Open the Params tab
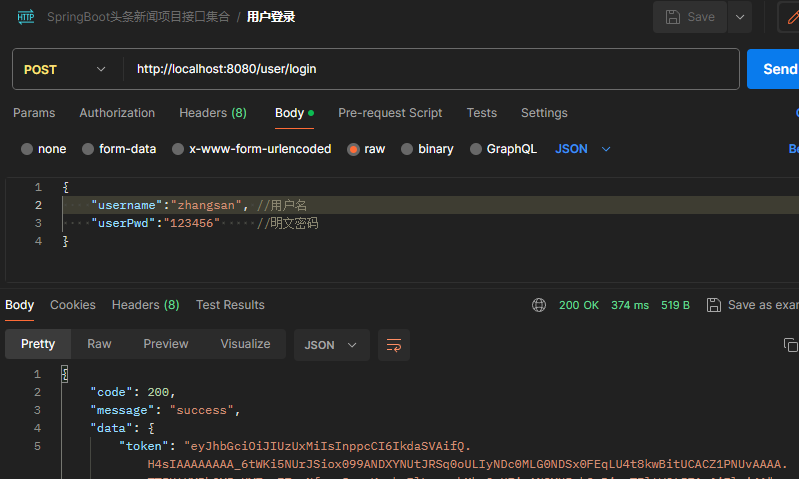This screenshot has width=799, height=479. [34, 113]
